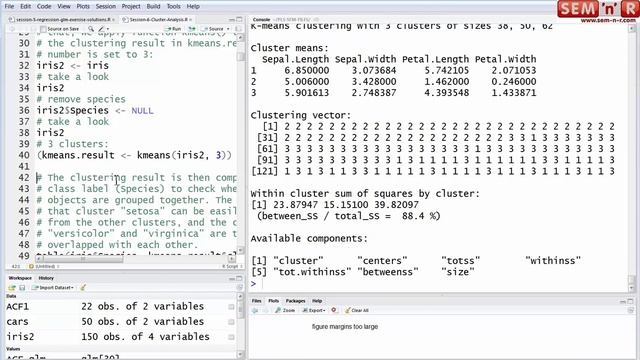Screen dimensions: 640x360
Task: Open the R Script file type selector
Action: tap(232, 267)
